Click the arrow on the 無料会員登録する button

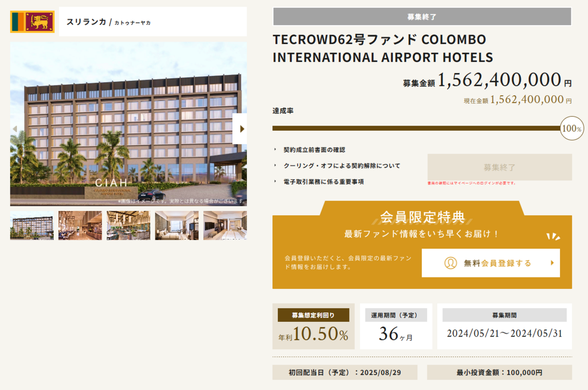click(x=552, y=263)
